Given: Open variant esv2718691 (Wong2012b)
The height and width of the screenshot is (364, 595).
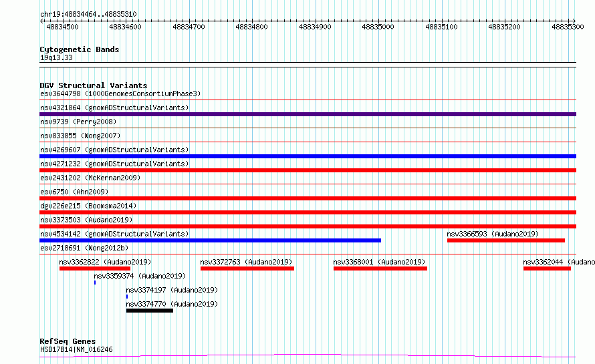Looking at the screenshot, I should (84, 248).
